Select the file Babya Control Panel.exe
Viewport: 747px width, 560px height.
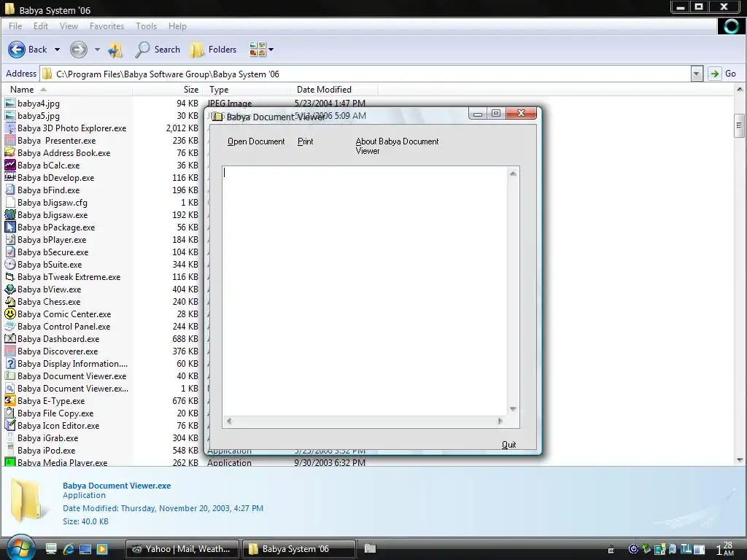(58, 326)
